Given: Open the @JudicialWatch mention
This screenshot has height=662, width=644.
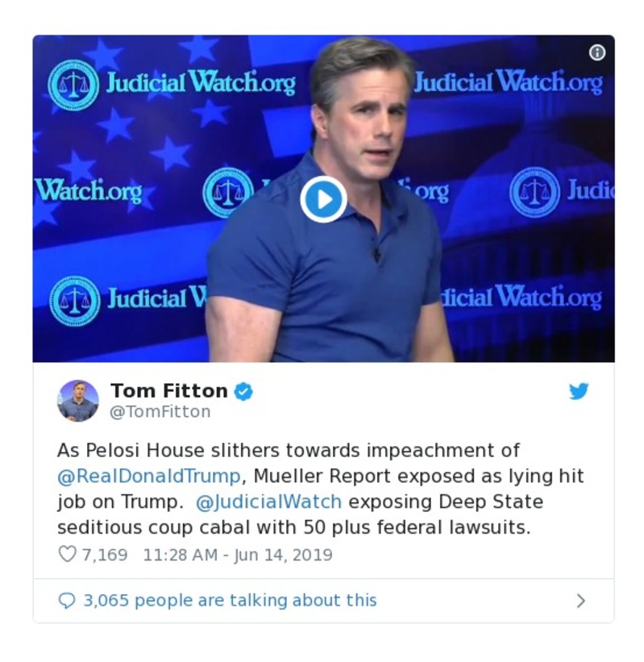Looking at the screenshot, I should click(269, 502).
